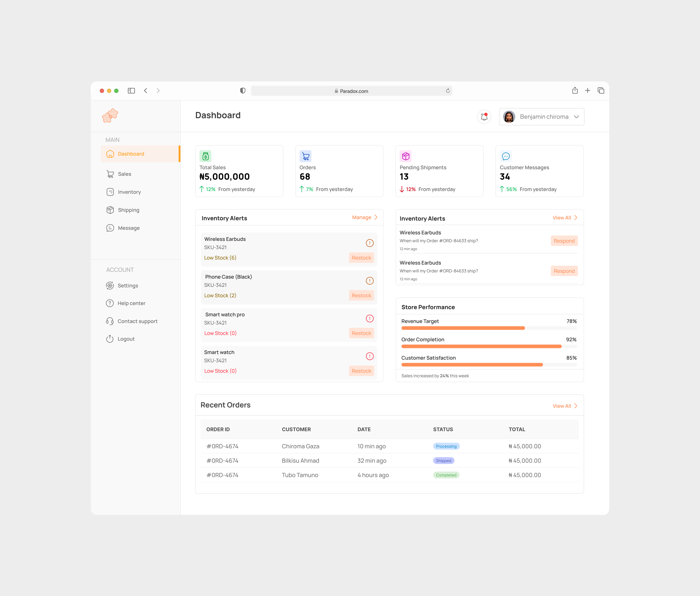Open the Message section
700x596 pixels.
tap(129, 228)
